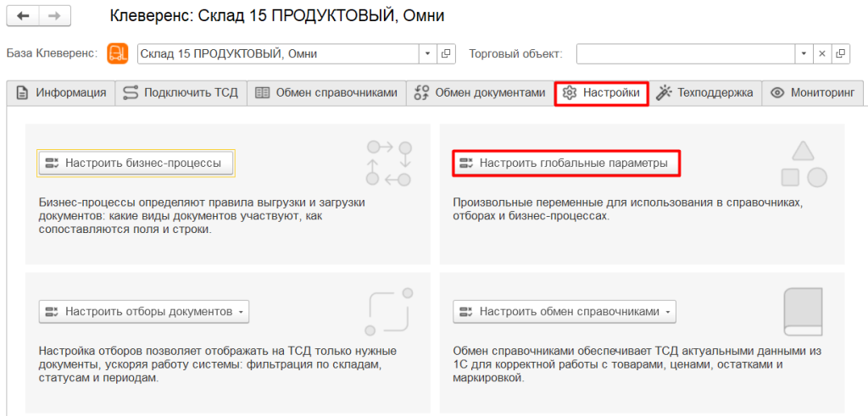Click the book icon on Обмен справочниками tab
Image resolution: width=868 pixels, height=416 pixels.
coord(262,93)
